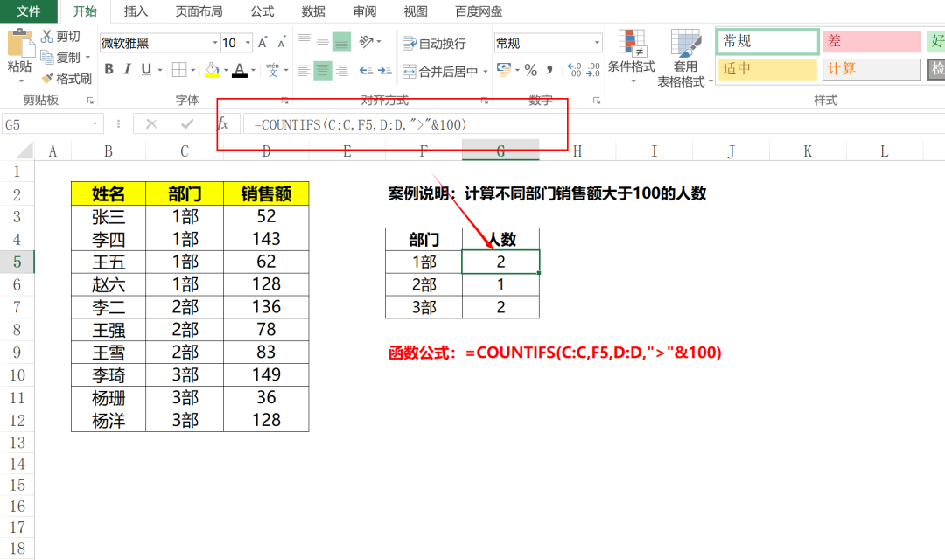Viewport: 945px width, 560px height.
Task: Apply the 差 cell style
Action: coord(871,42)
